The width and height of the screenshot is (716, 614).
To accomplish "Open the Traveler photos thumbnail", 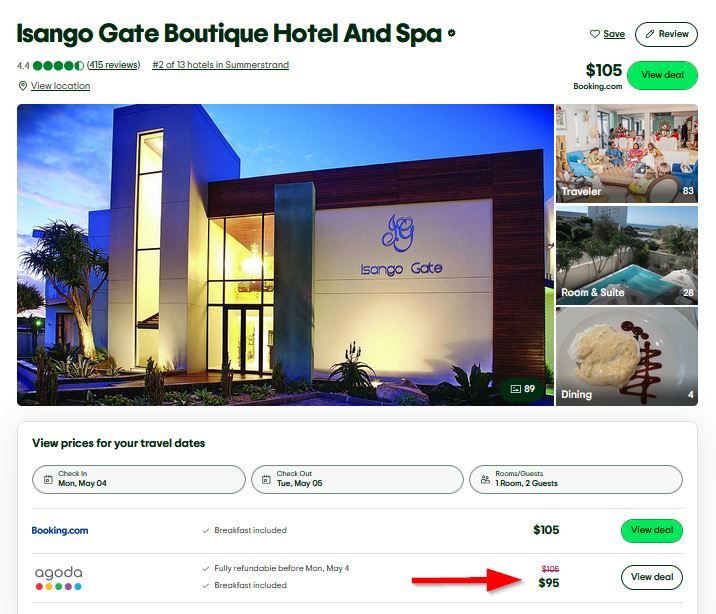I will point(626,153).
